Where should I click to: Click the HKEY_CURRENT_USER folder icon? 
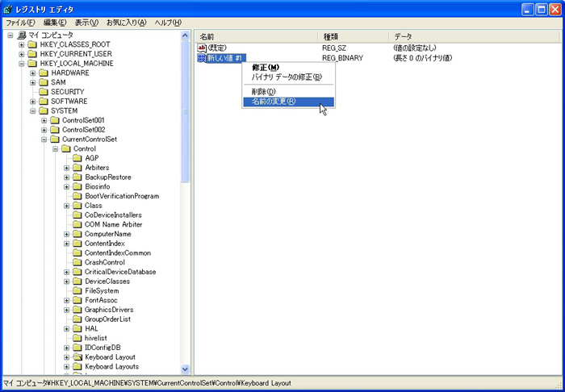tap(32, 54)
